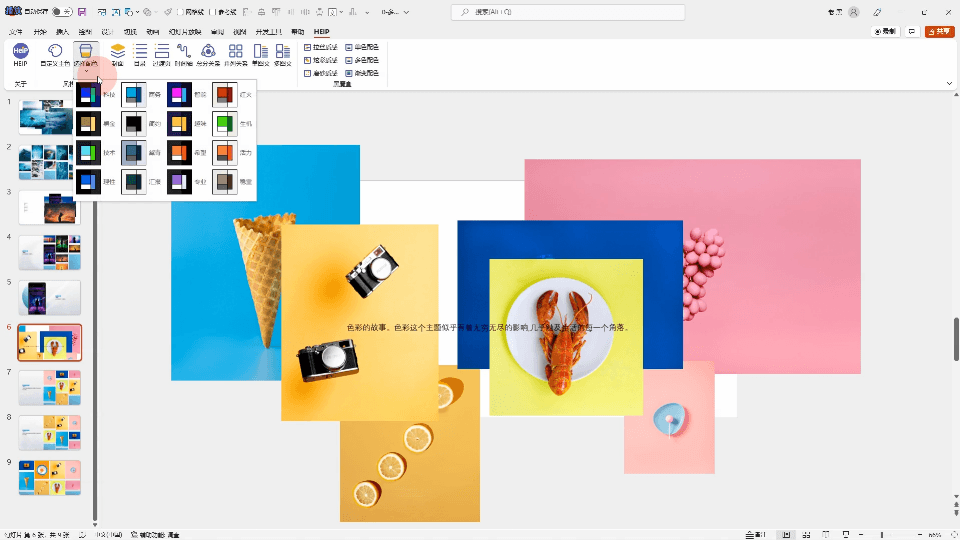Click the fit slide to window icon

tap(954, 534)
